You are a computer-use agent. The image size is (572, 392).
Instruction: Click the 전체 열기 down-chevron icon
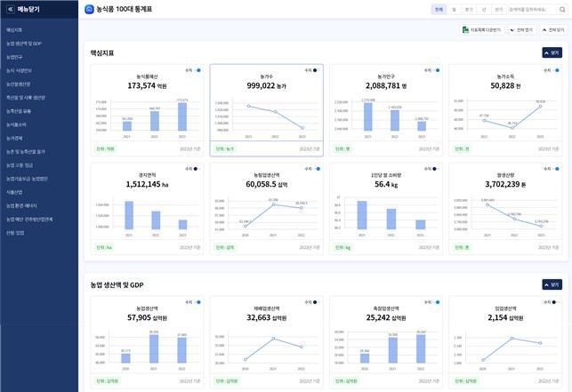(512, 29)
